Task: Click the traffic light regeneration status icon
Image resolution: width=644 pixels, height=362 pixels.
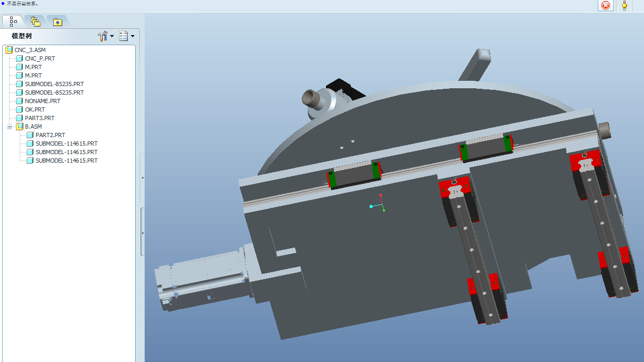Action: [x=624, y=5]
